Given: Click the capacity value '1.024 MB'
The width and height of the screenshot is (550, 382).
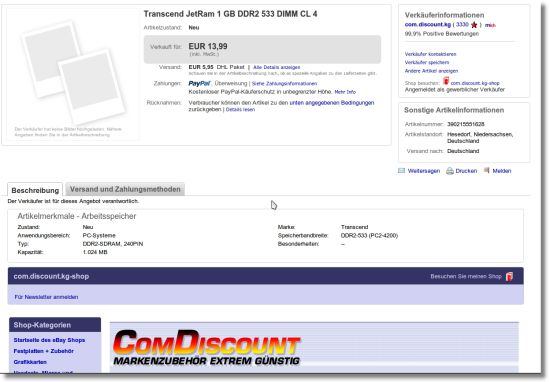Looking at the screenshot, I should click(95, 252).
